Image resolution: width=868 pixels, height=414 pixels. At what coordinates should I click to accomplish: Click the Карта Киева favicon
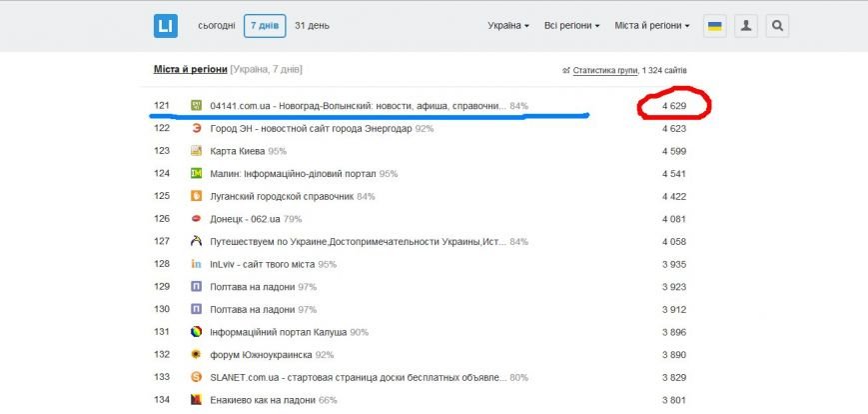(197, 151)
